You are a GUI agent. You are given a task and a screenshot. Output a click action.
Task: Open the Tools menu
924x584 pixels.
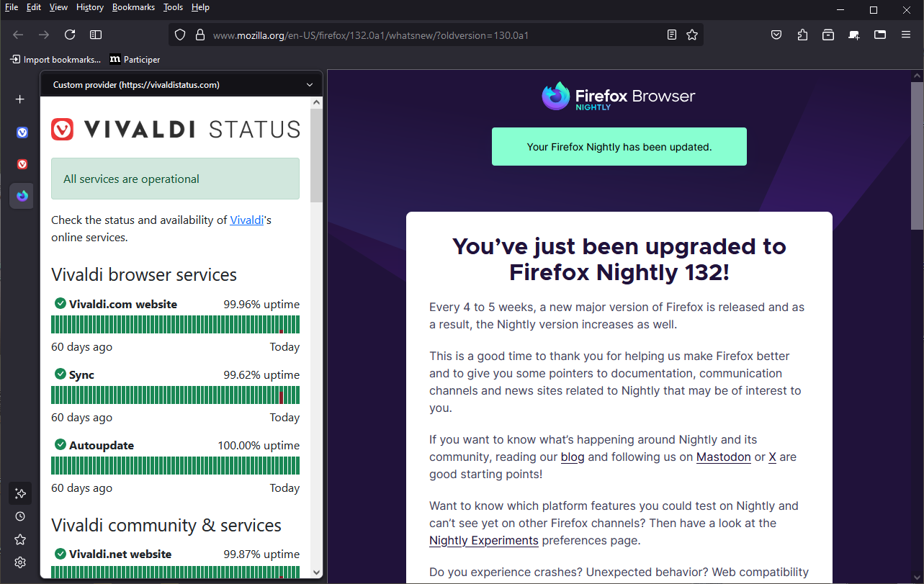click(x=173, y=7)
